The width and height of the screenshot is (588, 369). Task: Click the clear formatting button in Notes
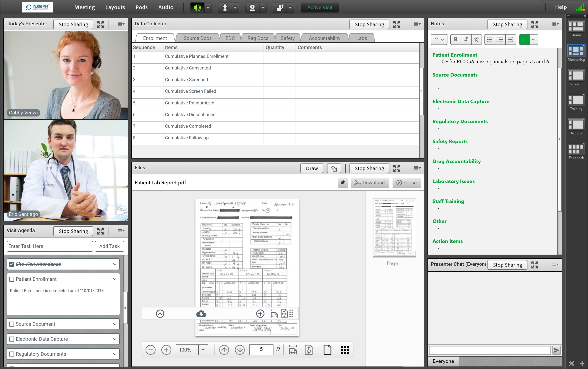pyautogui.click(x=476, y=39)
